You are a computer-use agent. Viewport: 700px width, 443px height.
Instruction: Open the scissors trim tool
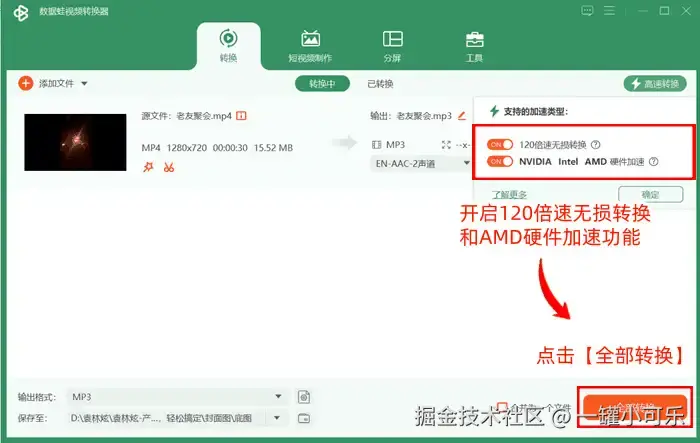click(x=169, y=167)
